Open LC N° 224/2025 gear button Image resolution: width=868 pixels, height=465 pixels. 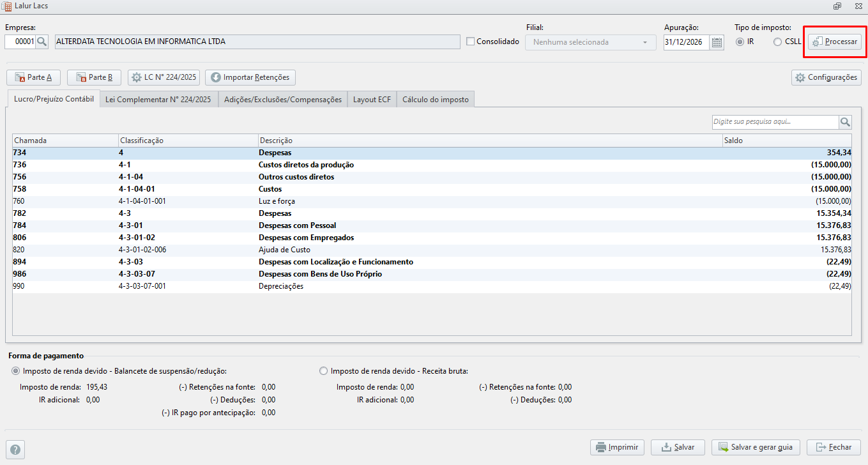point(164,77)
